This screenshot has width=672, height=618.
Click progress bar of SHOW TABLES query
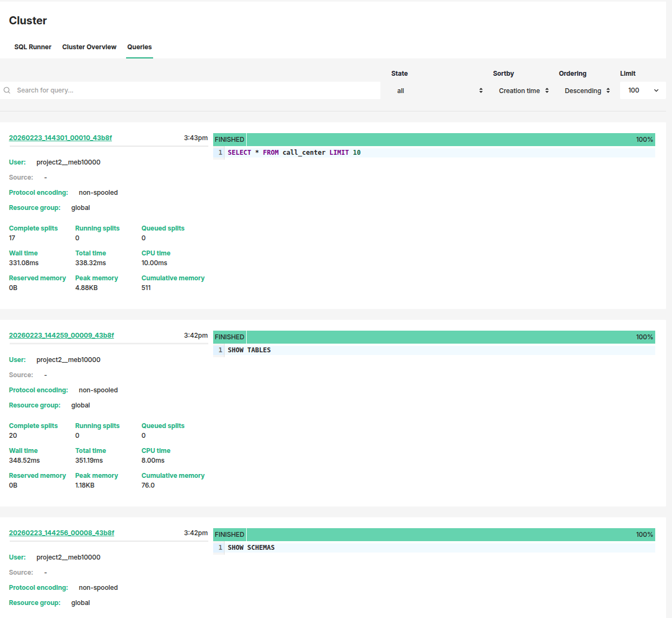(x=449, y=337)
